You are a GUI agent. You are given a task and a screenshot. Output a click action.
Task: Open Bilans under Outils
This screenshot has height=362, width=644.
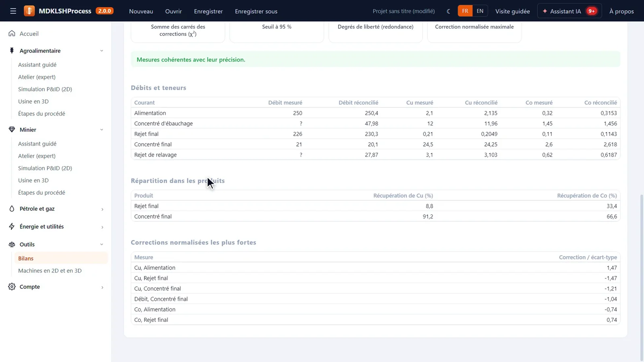point(61,258)
